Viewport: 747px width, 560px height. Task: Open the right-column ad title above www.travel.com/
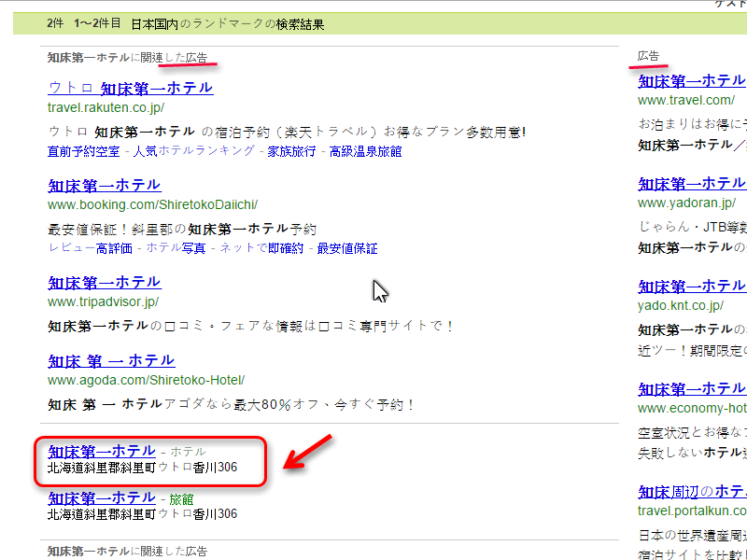(x=692, y=81)
